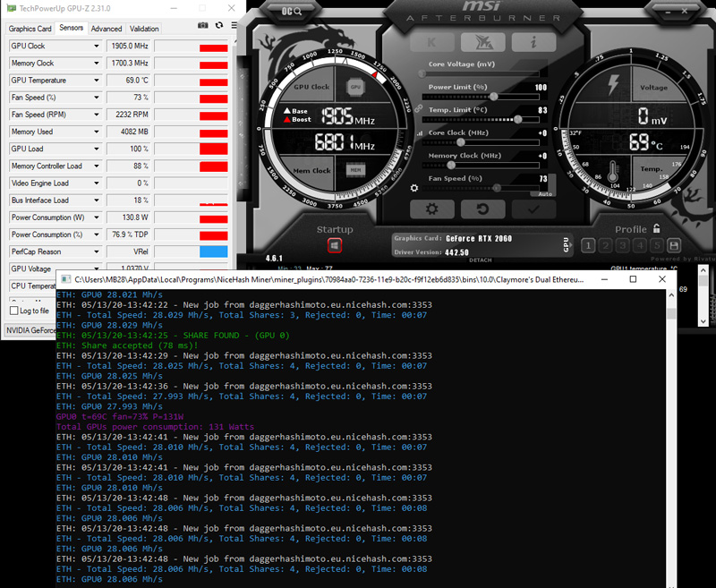This screenshot has height=588, width=716.
Task: Click the Kombustor 'K' button
Action: click(432, 42)
